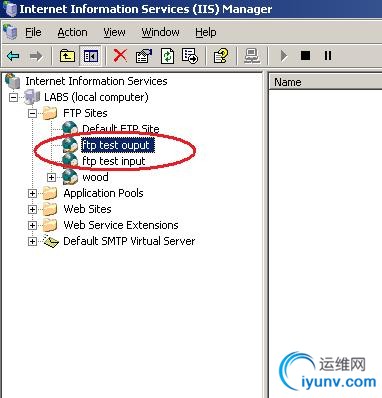Expand the wood FTP site
Viewport: 382px width, 398px height.
point(51,178)
